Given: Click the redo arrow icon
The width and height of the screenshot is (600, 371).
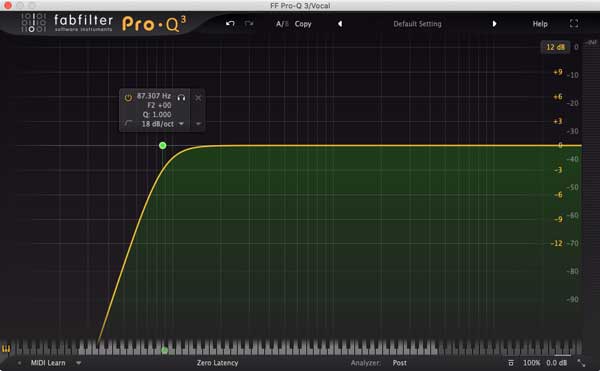Looking at the screenshot, I should point(249,23).
